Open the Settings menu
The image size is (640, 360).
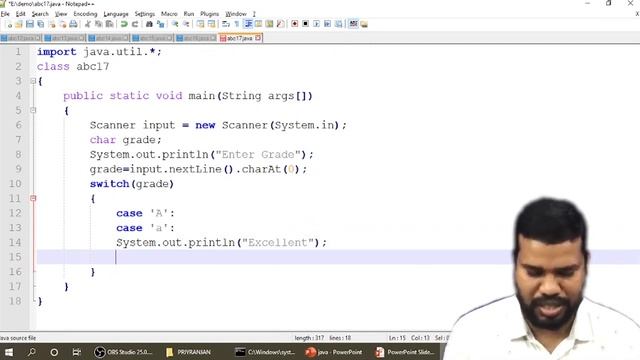point(145,14)
